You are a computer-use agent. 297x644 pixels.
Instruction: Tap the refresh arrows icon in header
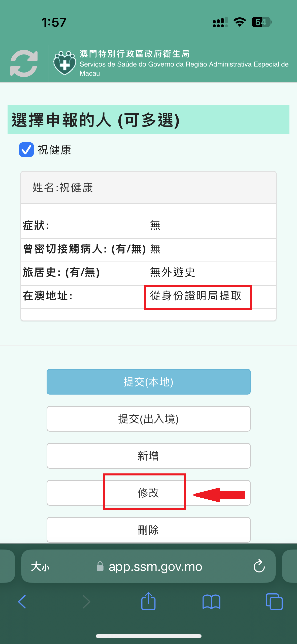(x=24, y=63)
